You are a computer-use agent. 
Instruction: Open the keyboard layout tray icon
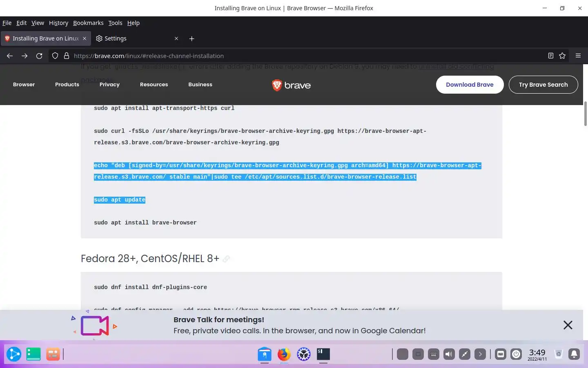[x=434, y=354]
